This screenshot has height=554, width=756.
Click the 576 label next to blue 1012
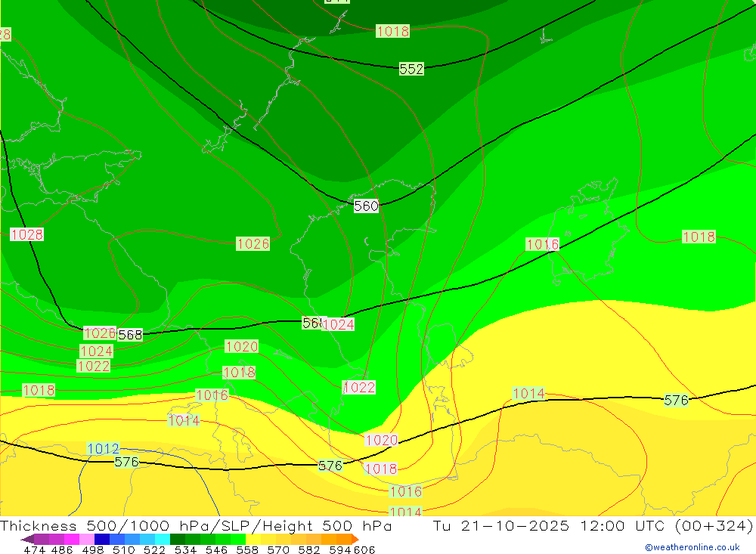pyautogui.click(x=127, y=462)
